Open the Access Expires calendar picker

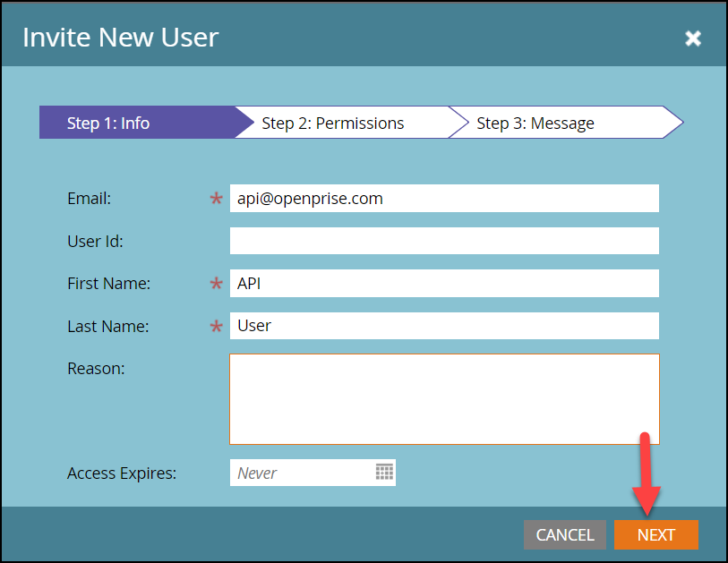click(x=384, y=473)
